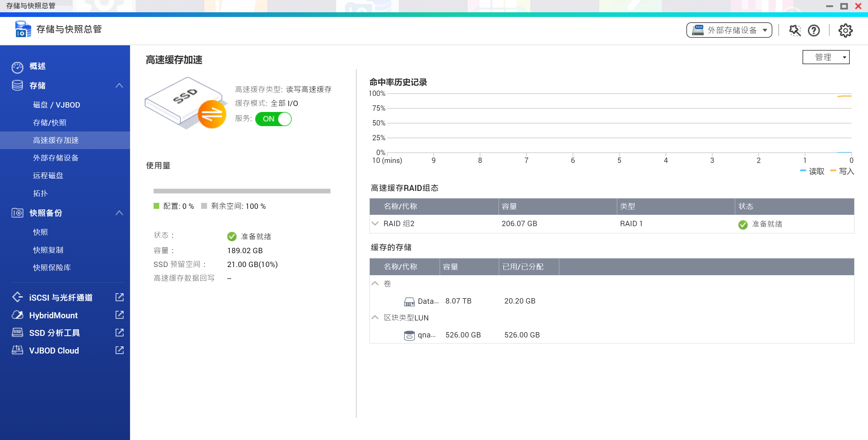Viewport: 868px width, 440px height.
Task: Select 存储/快照 in the sidebar
Action: click(49, 123)
